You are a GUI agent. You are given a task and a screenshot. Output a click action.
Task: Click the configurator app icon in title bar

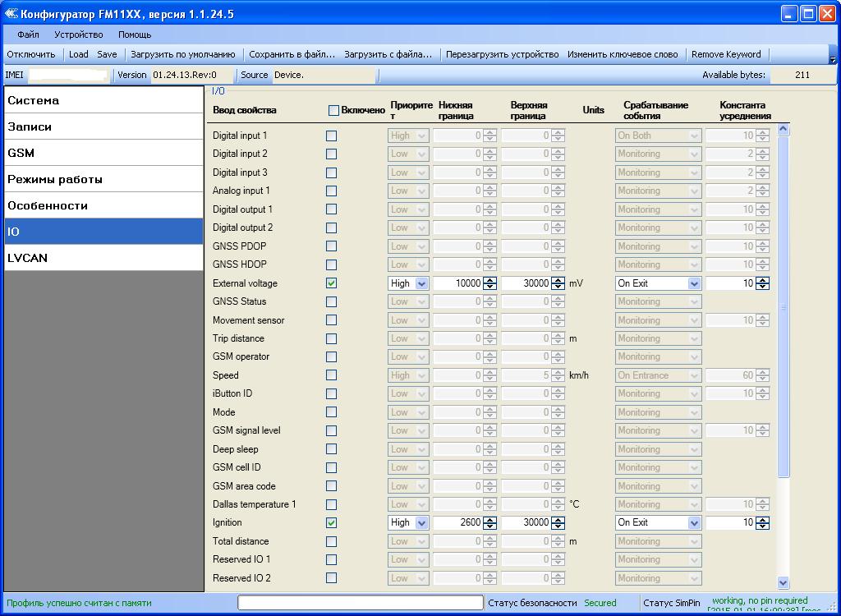11,13
